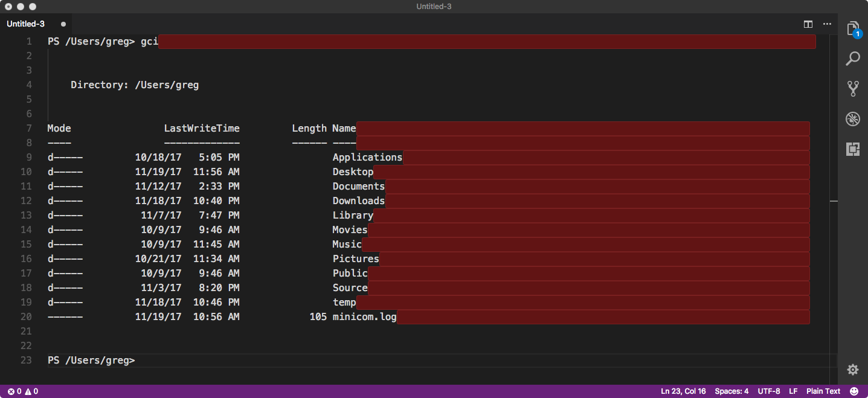Change indentation via Spaces: 4
The image size is (868, 398).
pyautogui.click(x=731, y=391)
